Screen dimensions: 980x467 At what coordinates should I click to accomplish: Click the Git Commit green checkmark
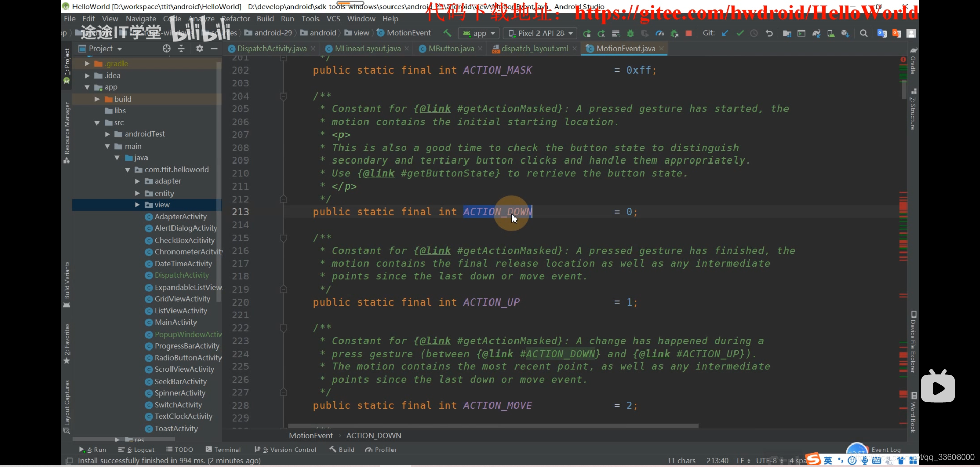pos(740,33)
